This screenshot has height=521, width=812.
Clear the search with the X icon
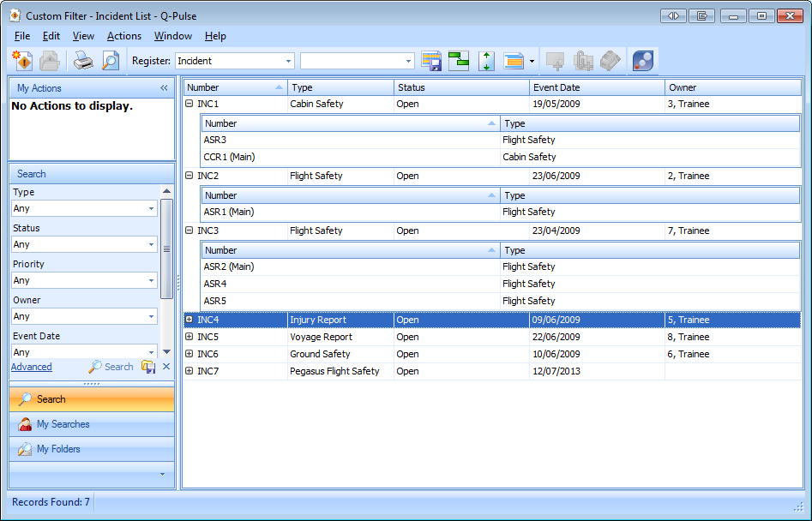point(166,366)
